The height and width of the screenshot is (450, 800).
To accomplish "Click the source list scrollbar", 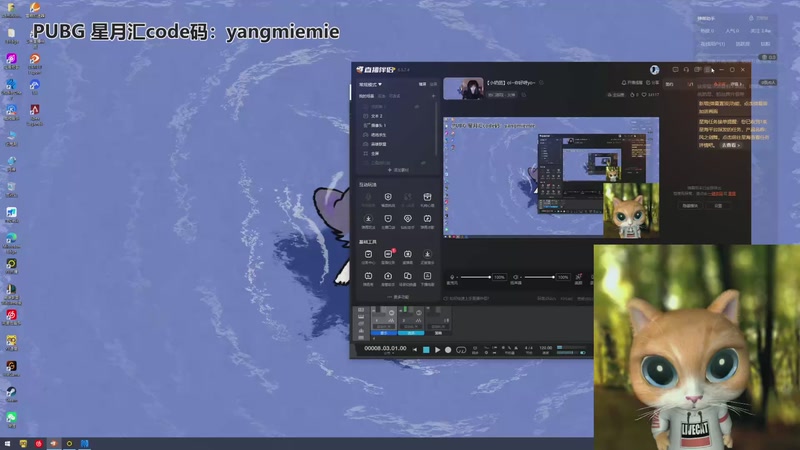I will click(x=436, y=128).
